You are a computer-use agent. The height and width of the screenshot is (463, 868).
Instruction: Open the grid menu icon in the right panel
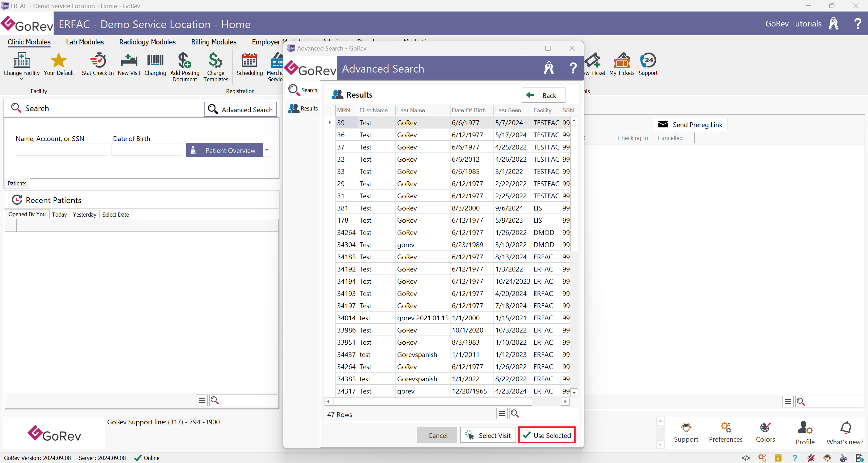click(x=788, y=402)
